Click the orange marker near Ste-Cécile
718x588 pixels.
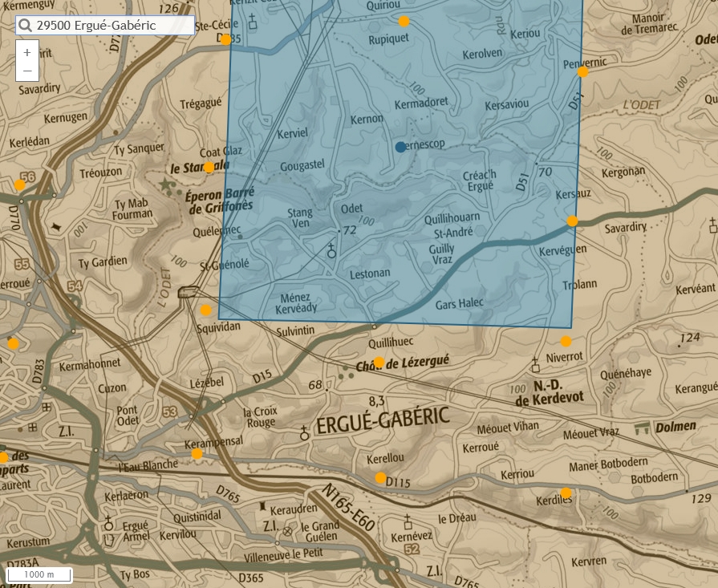[226, 39]
